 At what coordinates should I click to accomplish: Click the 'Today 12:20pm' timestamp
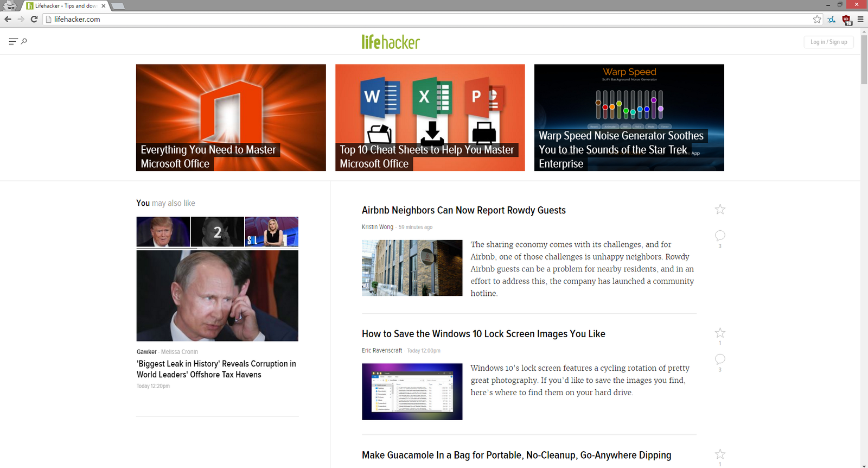[153, 386]
